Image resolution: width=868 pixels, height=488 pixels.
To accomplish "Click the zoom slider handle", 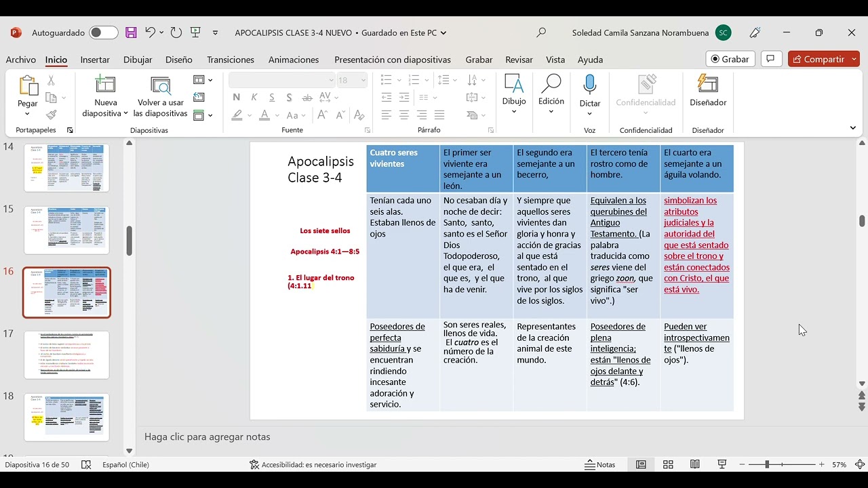I will [767, 464].
